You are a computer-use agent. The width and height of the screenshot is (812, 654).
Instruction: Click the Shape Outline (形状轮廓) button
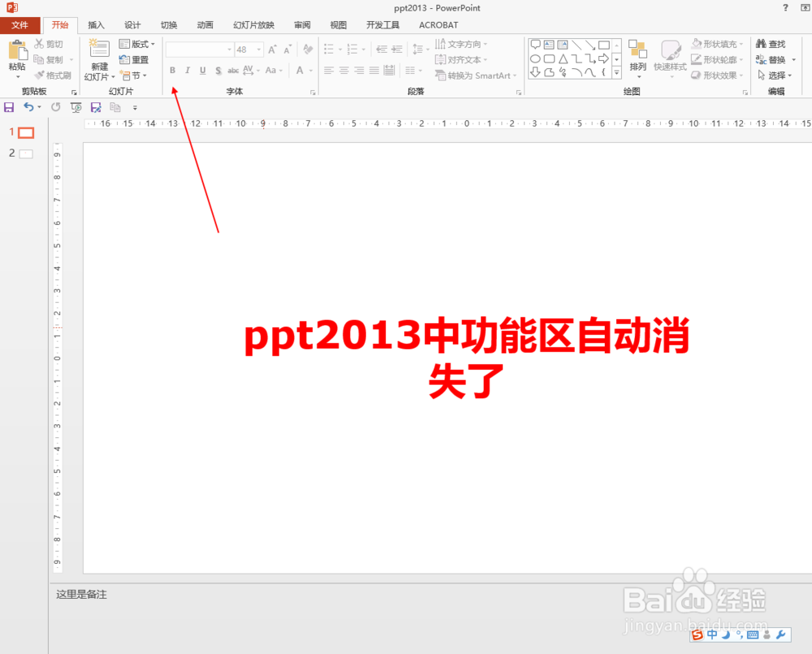tap(717, 59)
